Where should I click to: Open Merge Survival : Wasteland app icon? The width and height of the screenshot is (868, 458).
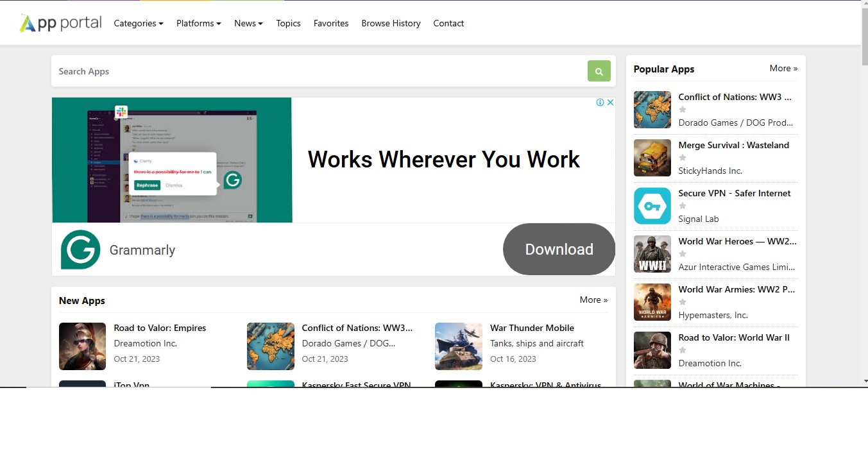tap(652, 158)
